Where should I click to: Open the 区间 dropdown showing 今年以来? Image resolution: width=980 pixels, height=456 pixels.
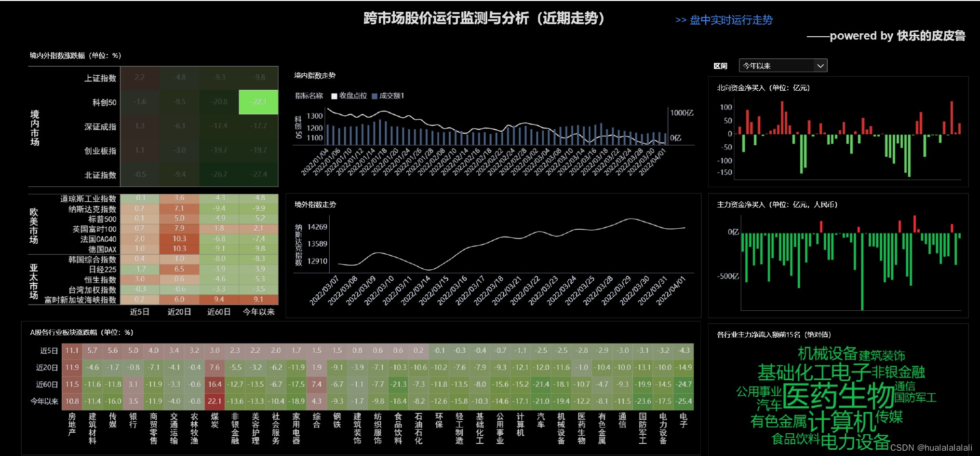tap(783, 66)
